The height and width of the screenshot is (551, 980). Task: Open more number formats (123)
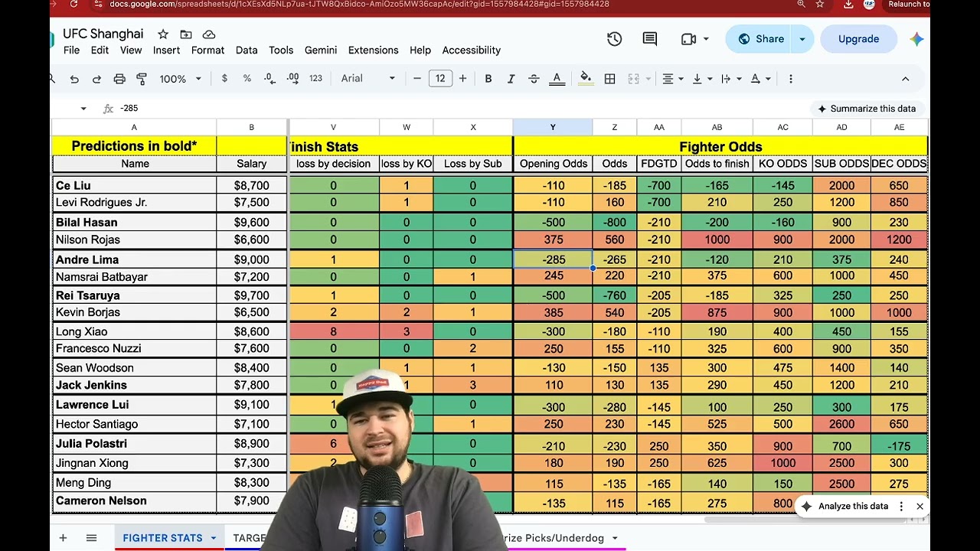click(x=315, y=79)
